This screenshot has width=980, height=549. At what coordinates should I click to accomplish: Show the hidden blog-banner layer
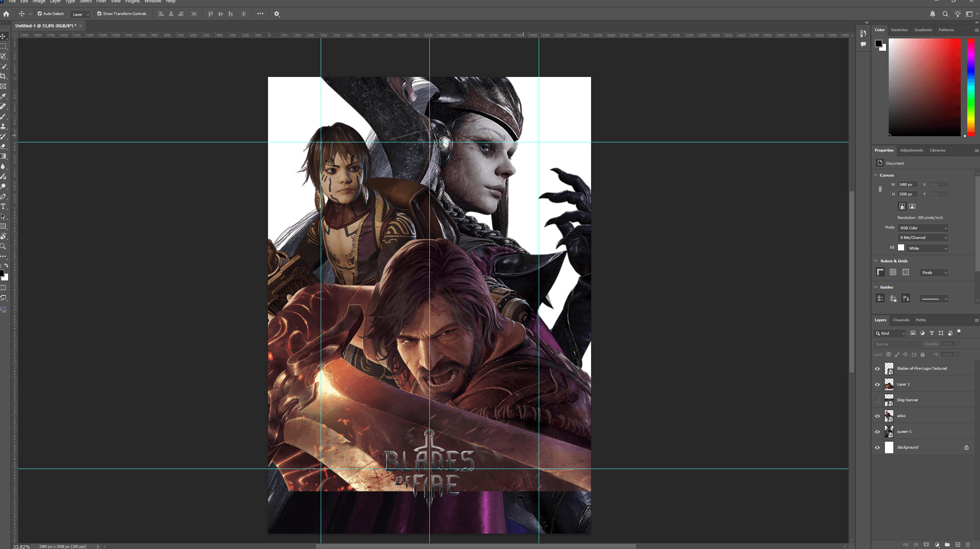pos(877,400)
